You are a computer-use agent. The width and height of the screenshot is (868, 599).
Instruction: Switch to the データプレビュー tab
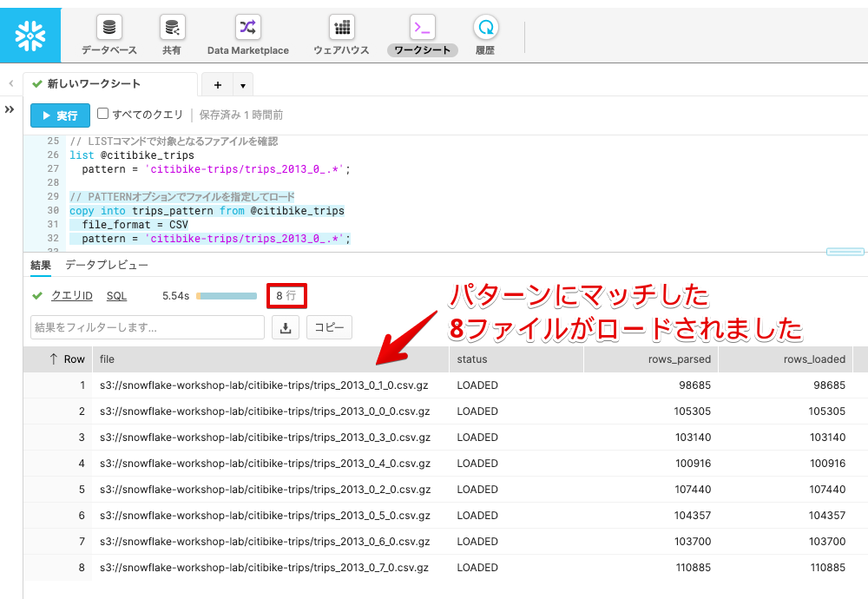(107, 265)
